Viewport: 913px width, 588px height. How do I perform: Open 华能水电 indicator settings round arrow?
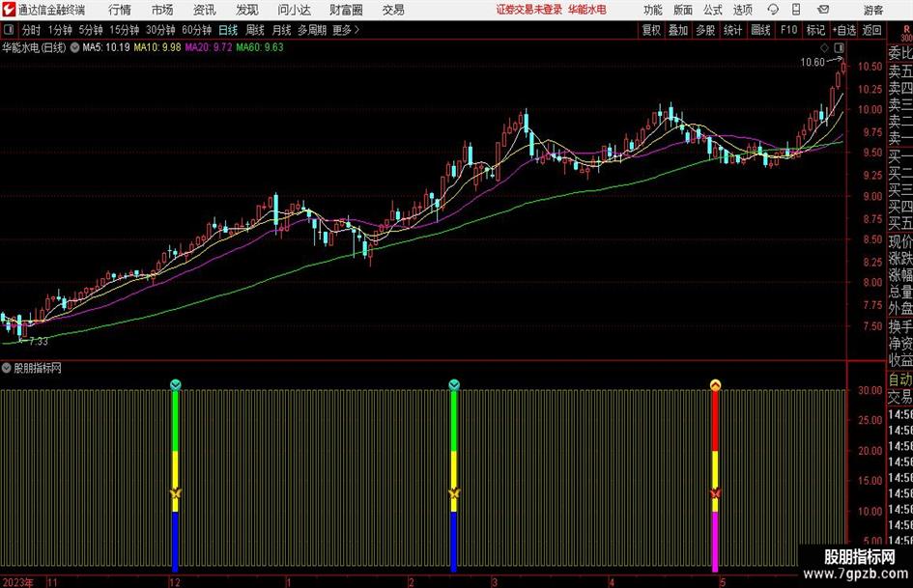[74, 47]
